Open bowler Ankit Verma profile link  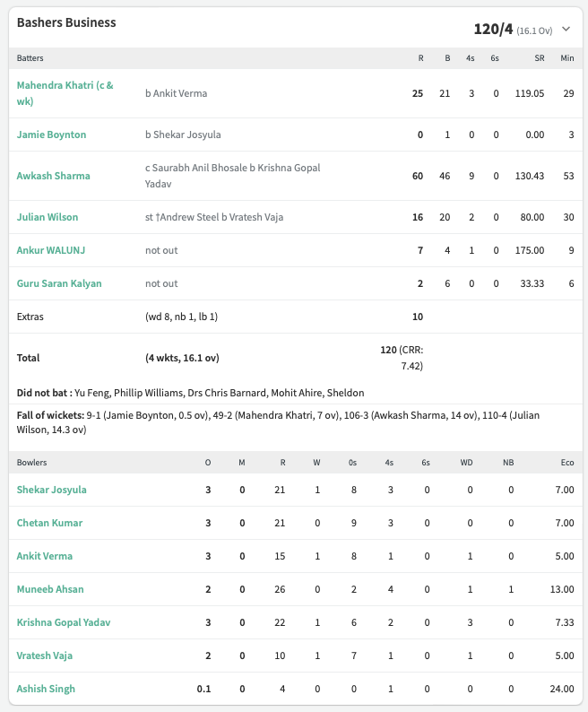pos(45,556)
